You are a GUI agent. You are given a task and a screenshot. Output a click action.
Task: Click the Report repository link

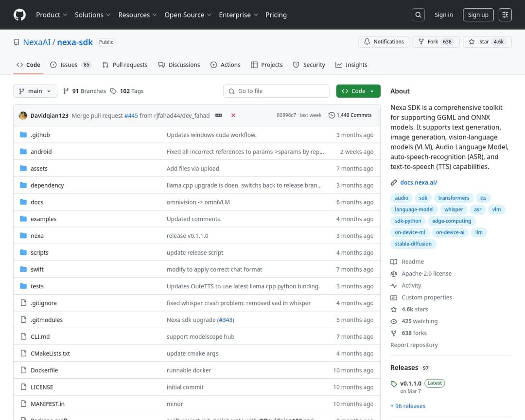pos(414,345)
